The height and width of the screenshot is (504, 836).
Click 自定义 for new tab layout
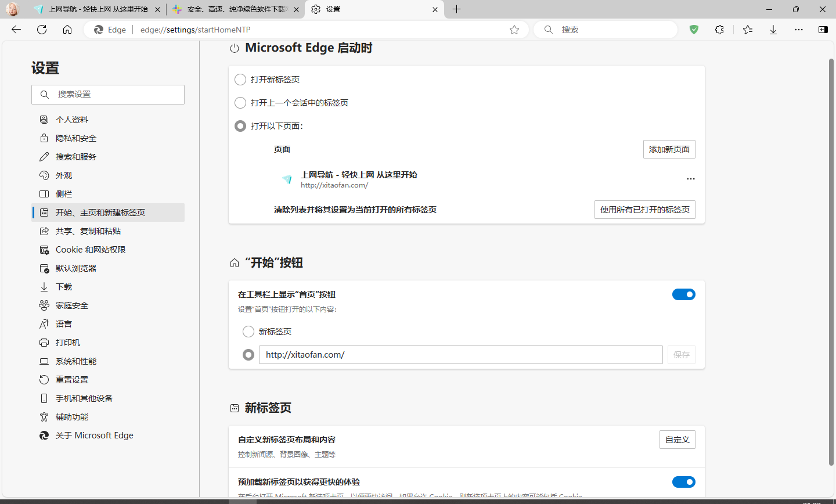pyautogui.click(x=677, y=440)
